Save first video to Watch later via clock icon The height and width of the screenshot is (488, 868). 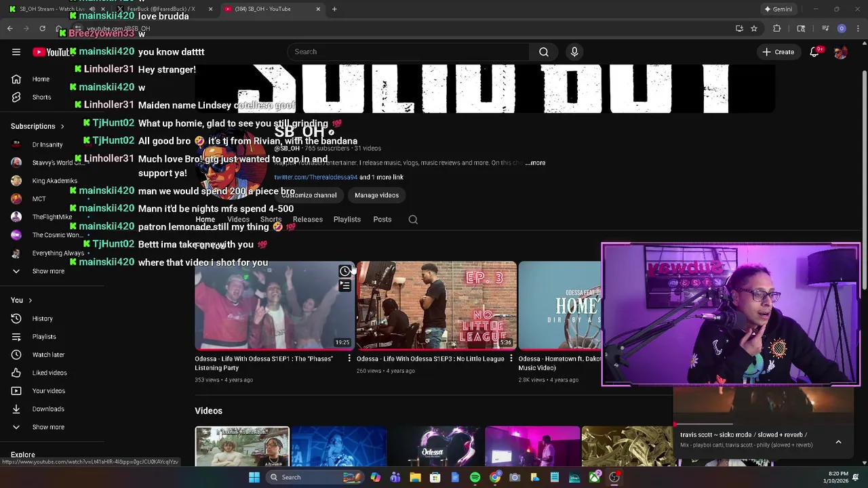click(x=344, y=271)
